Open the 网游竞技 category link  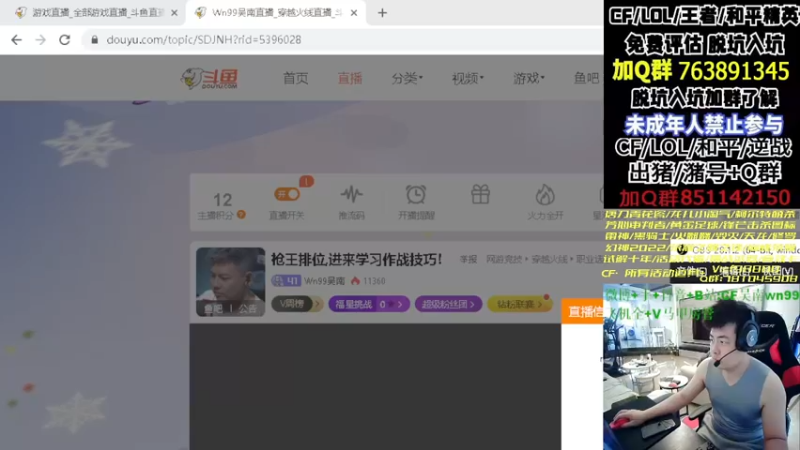point(504,259)
